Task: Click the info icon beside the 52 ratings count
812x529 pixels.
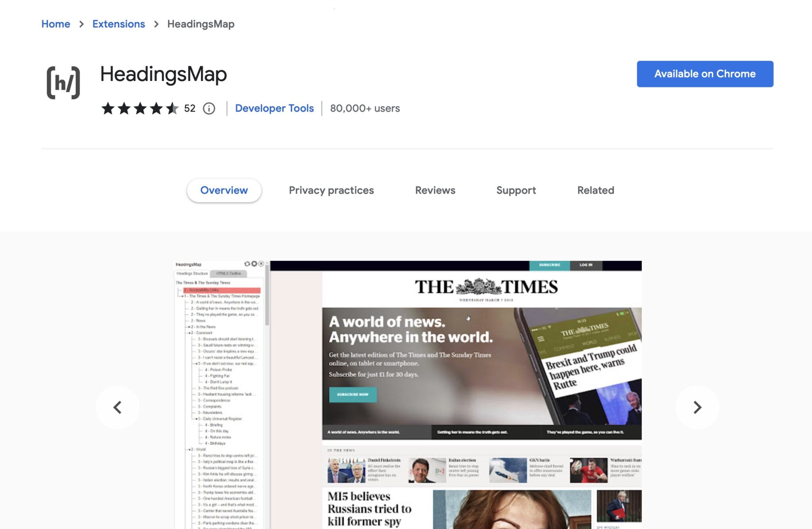Action: [x=209, y=108]
